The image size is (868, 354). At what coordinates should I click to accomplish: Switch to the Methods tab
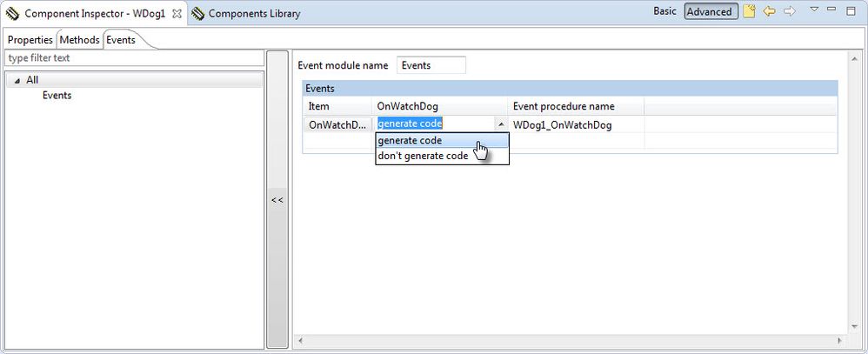(x=79, y=40)
